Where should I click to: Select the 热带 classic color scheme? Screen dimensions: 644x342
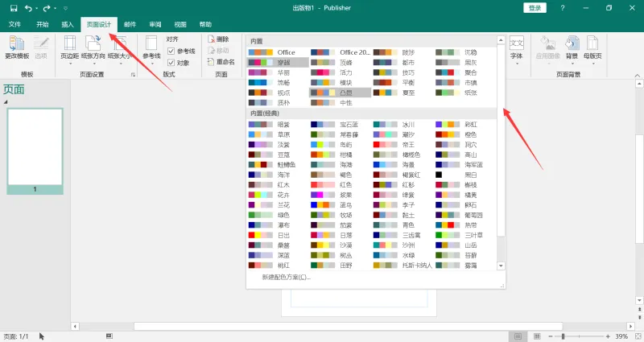[465, 225]
